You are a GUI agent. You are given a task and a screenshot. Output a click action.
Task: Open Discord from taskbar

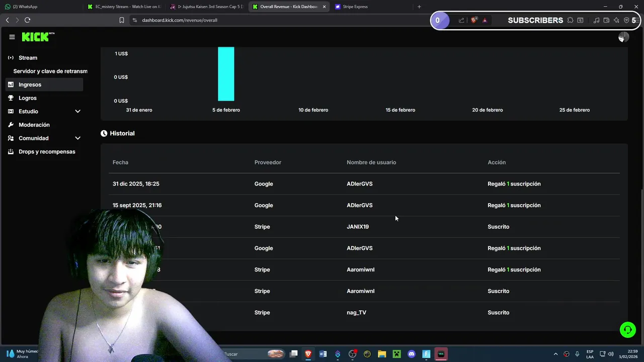412,354
